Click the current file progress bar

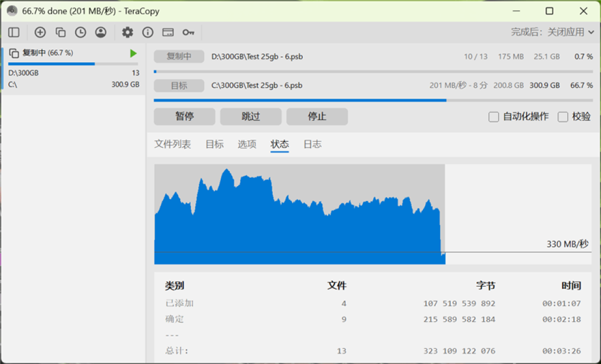click(x=373, y=72)
